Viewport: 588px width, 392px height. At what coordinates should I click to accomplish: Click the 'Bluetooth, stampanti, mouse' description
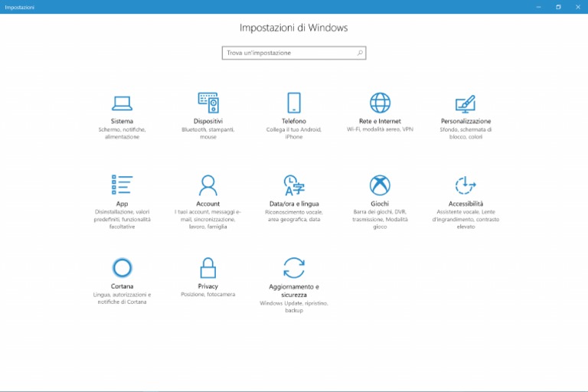[208, 133]
